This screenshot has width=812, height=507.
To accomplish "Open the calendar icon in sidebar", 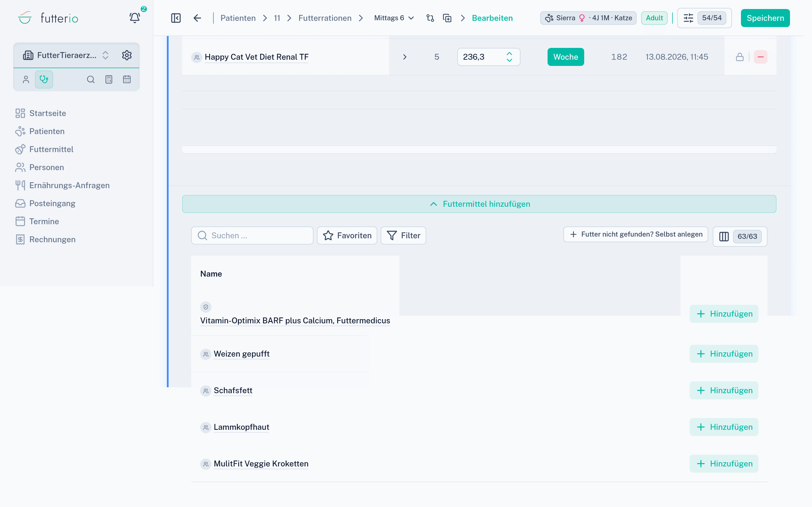I will (127, 79).
